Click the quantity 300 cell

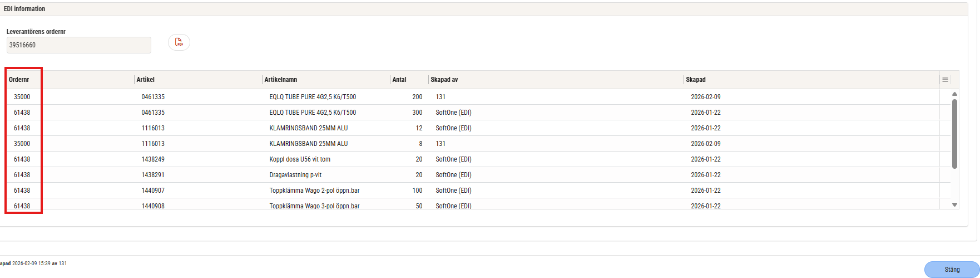pyautogui.click(x=417, y=113)
